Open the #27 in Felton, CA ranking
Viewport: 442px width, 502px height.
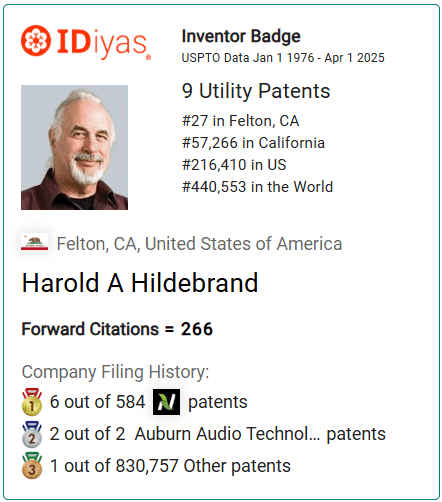[x=241, y=121]
